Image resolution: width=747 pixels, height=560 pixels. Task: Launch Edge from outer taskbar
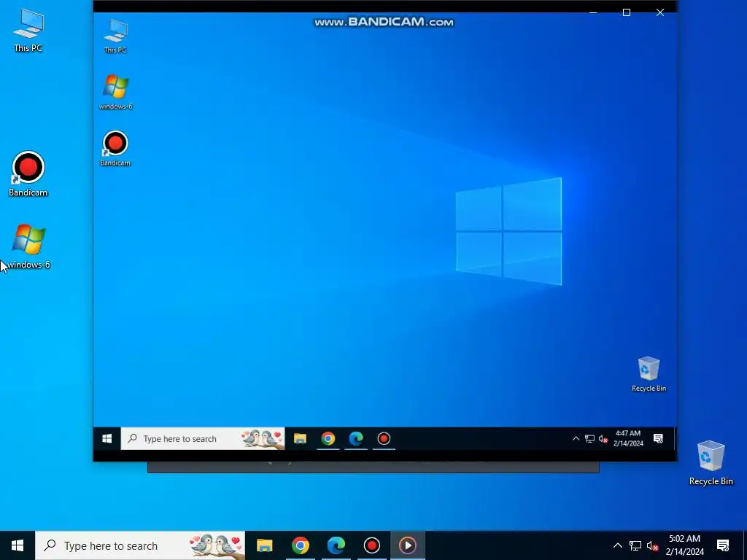tap(336, 545)
